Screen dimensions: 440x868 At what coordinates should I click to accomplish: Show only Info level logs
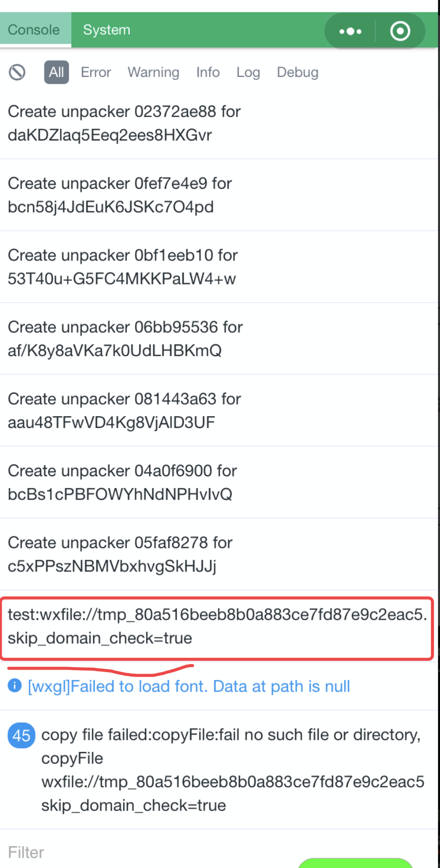pos(208,72)
